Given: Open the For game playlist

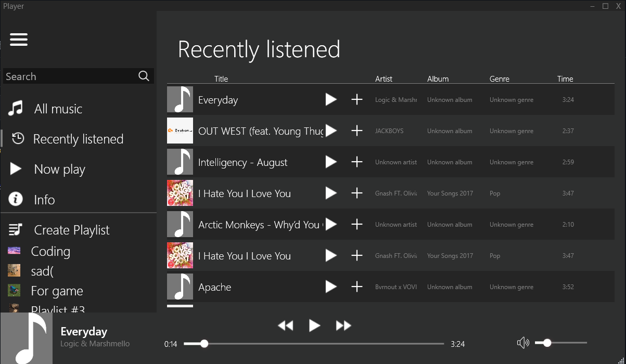Looking at the screenshot, I should click(x=58, y=291).
